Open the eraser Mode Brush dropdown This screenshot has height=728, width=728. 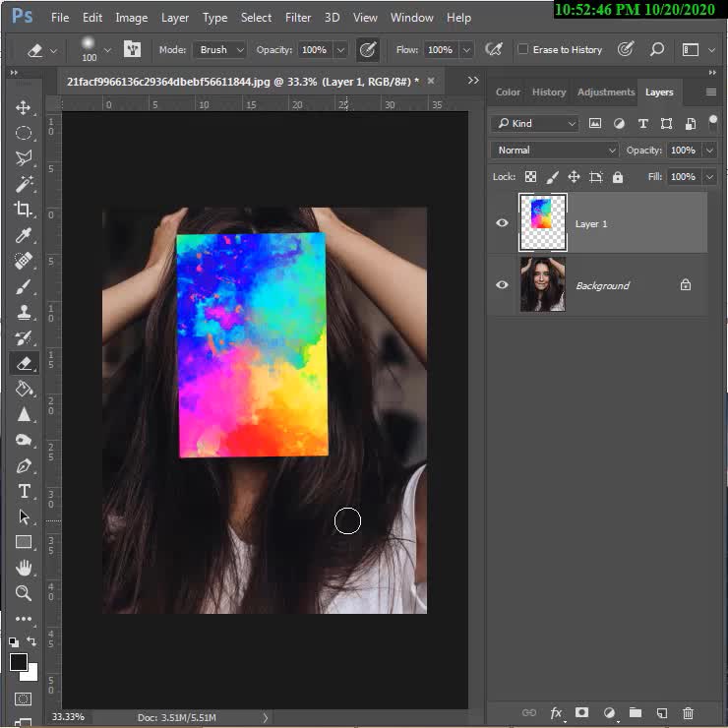click(x=219, y=49)
